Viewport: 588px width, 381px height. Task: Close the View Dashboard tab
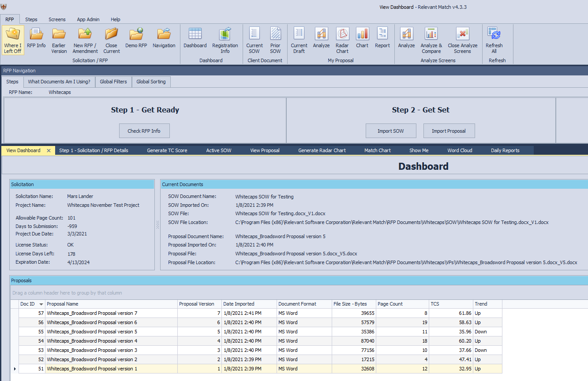49,151
